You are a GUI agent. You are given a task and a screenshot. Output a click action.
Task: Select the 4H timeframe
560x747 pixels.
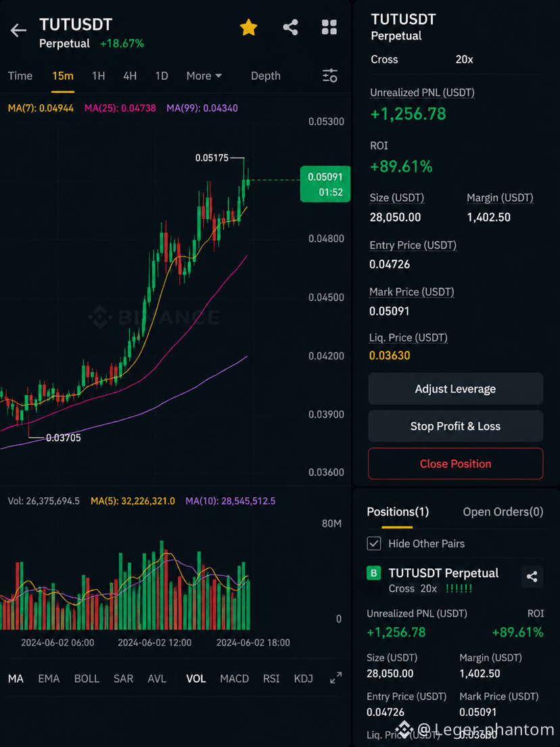coord(130,76)
